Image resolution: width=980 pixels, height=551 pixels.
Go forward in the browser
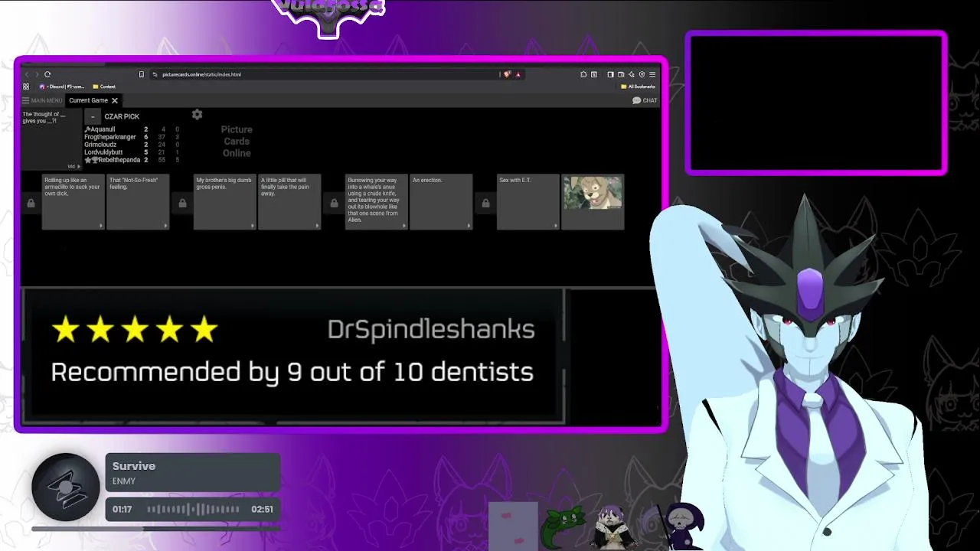pos(37,74)
